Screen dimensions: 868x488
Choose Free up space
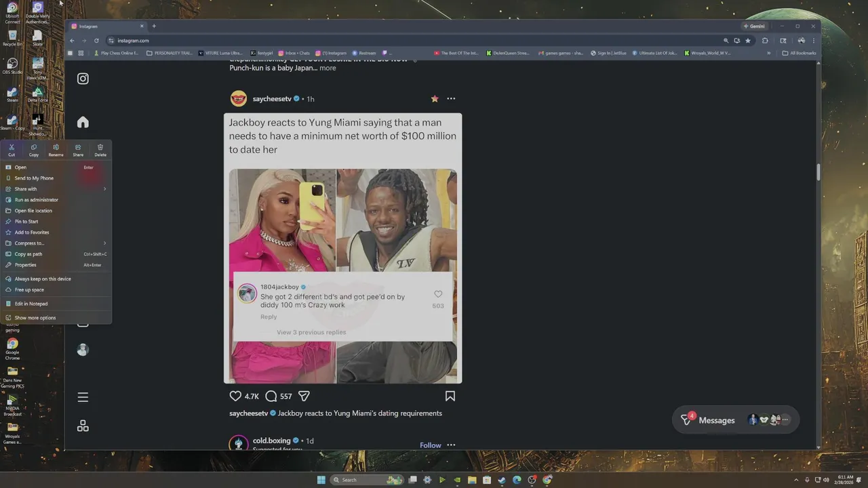point(56,289)
